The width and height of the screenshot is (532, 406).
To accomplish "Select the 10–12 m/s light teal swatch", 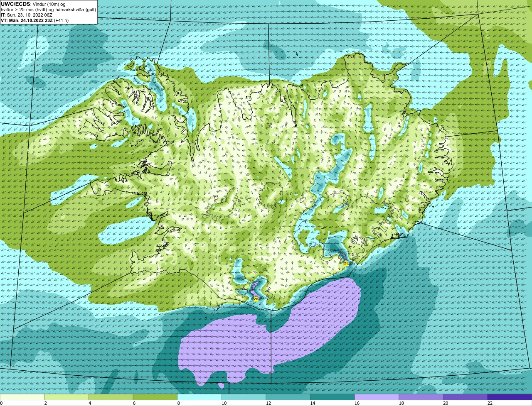I will point(244,397).
